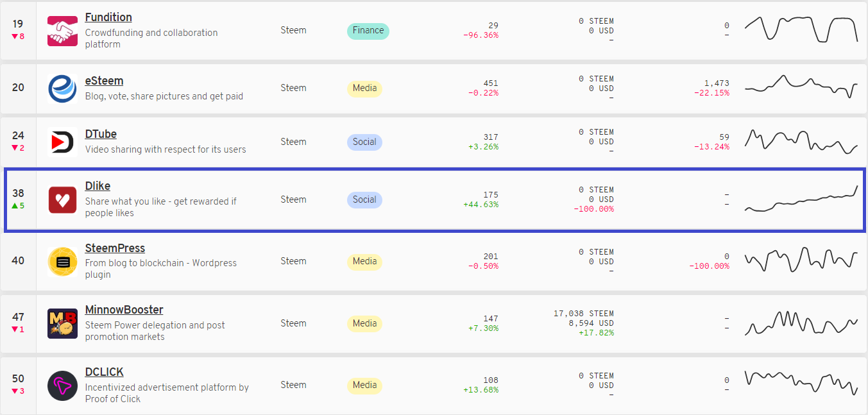Screen dimensions: 868x415
Task: Click the DCLICK dark circle logo icon
Action: point(62,385)
